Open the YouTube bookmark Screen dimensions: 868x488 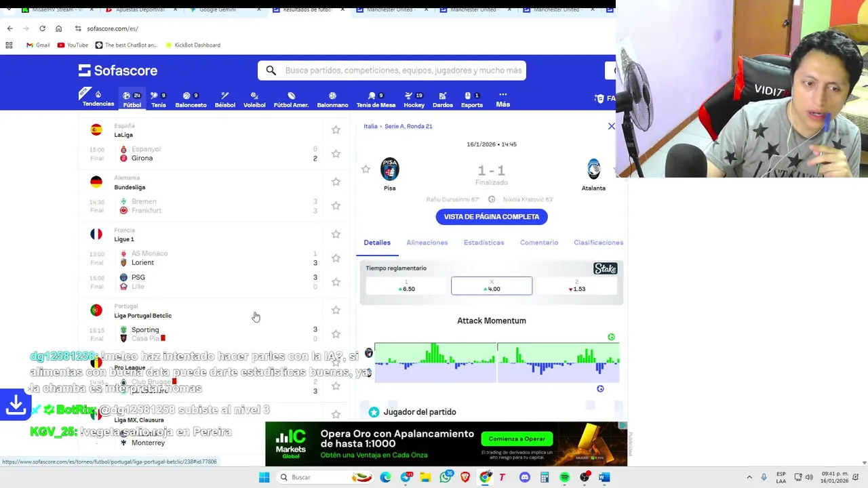click(73, 45)
